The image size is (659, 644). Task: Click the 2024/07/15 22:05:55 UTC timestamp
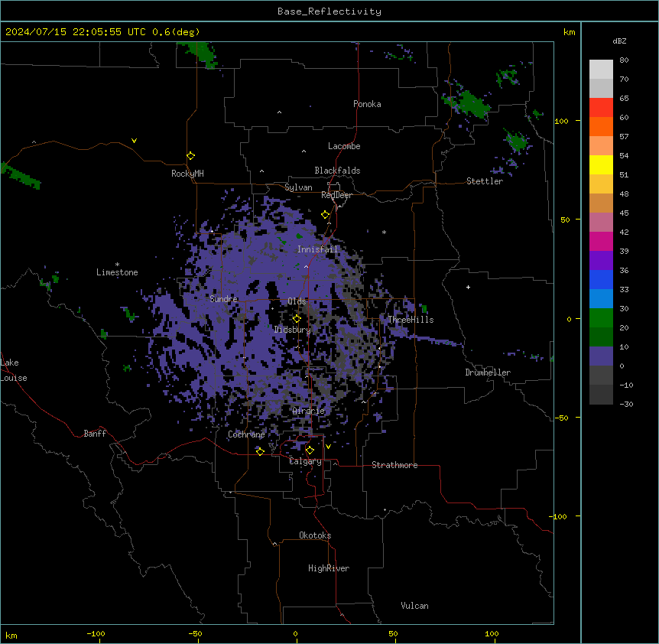point(76,32)
